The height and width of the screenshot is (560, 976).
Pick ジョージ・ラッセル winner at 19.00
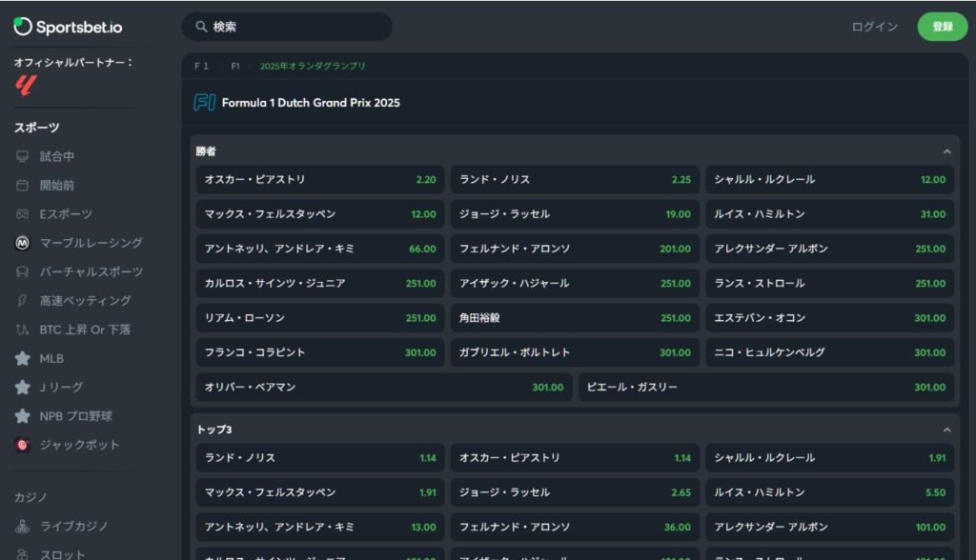(575, 214)
